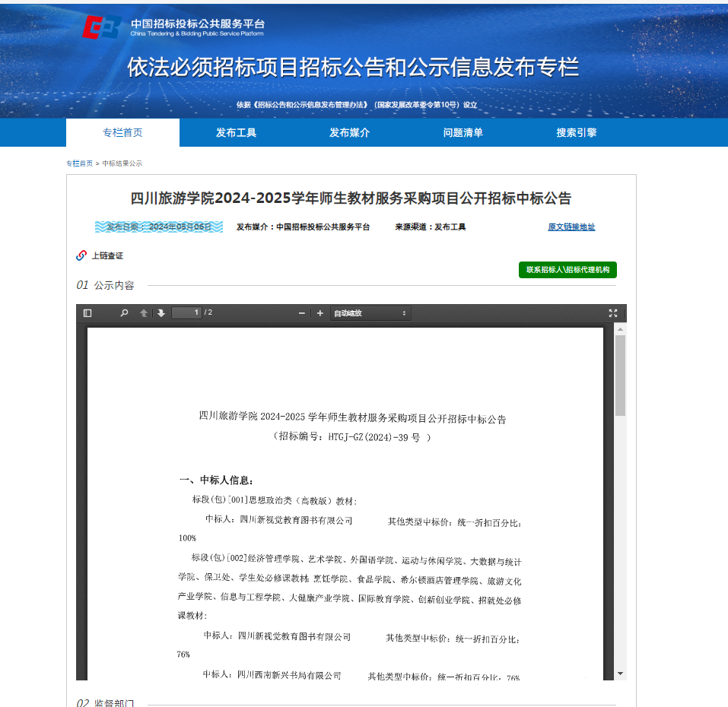The image size is (728, 707).
Task: Click the 发布日期 2024年05月06日 text
Action: click(159, 227)
